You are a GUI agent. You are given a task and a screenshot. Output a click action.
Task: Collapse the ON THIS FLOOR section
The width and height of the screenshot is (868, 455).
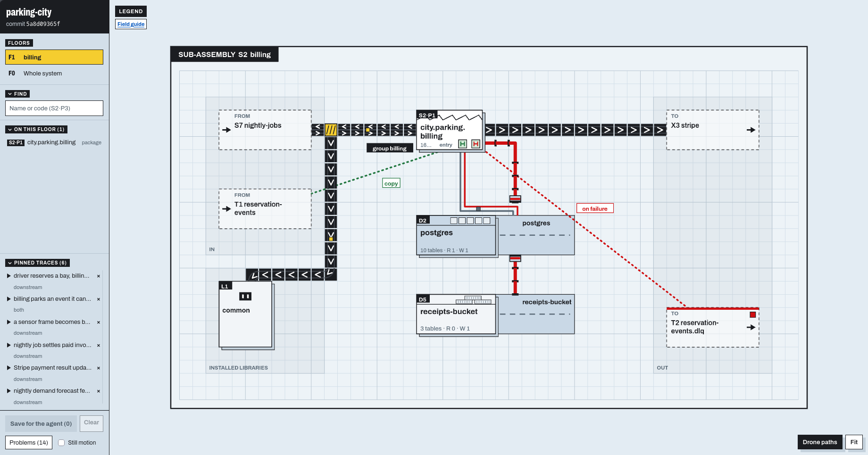[x=36, y=129]
